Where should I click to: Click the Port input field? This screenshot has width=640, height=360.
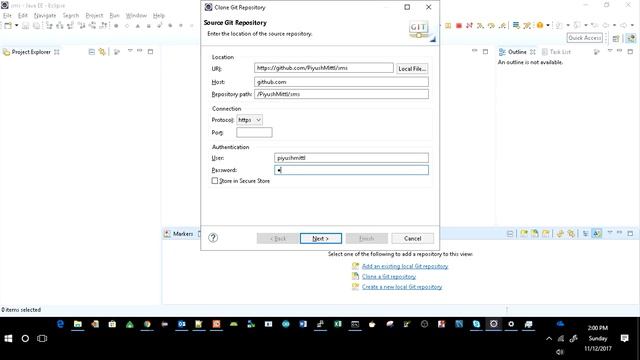254,132
